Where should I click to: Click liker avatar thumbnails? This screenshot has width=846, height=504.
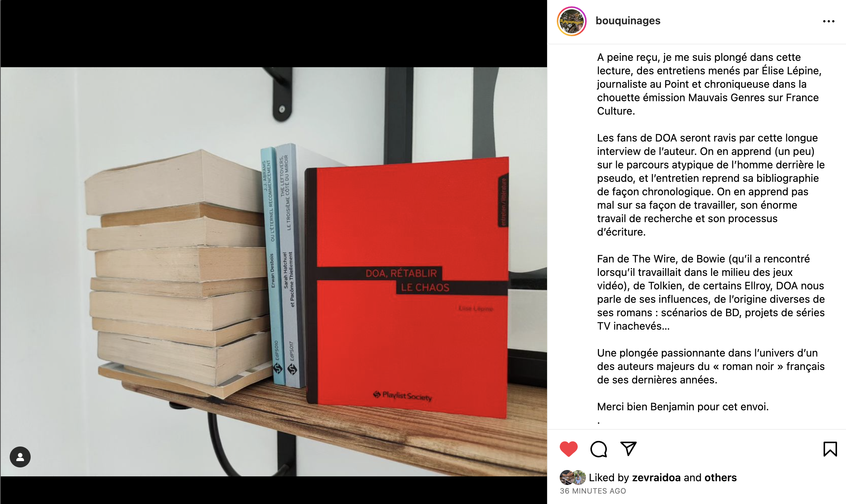coord(572,477)
